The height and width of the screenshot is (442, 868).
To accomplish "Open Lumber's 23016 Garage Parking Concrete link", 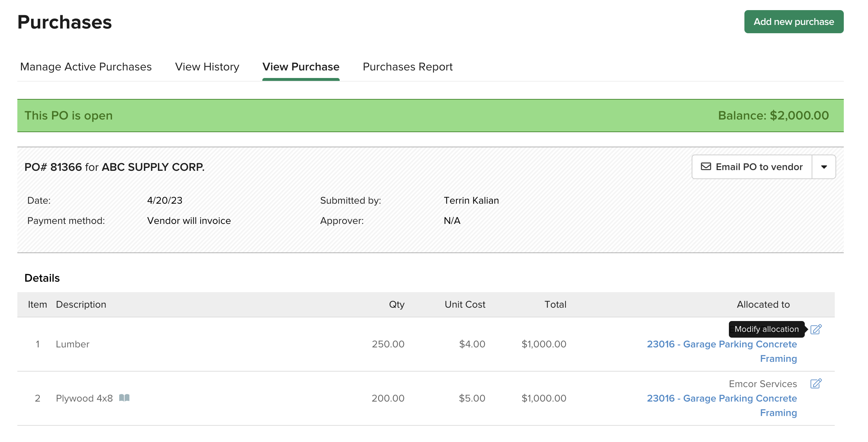I will 722,344.
